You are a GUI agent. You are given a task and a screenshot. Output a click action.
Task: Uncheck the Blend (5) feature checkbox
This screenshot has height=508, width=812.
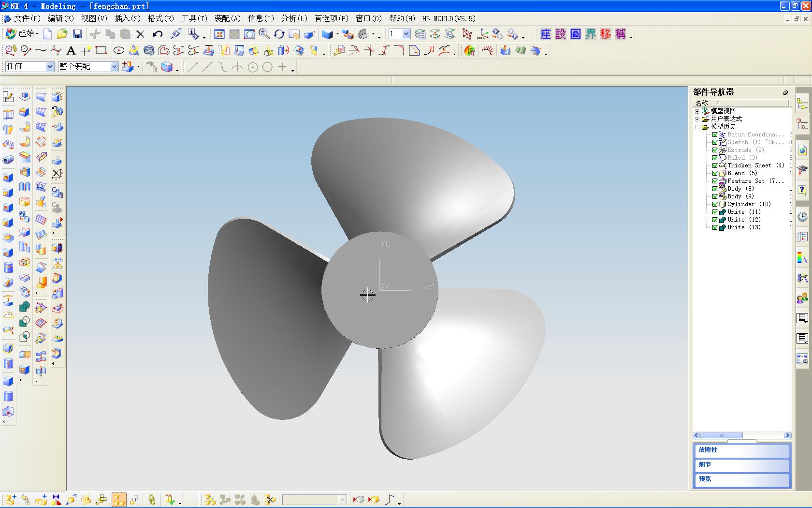(715, 173)
